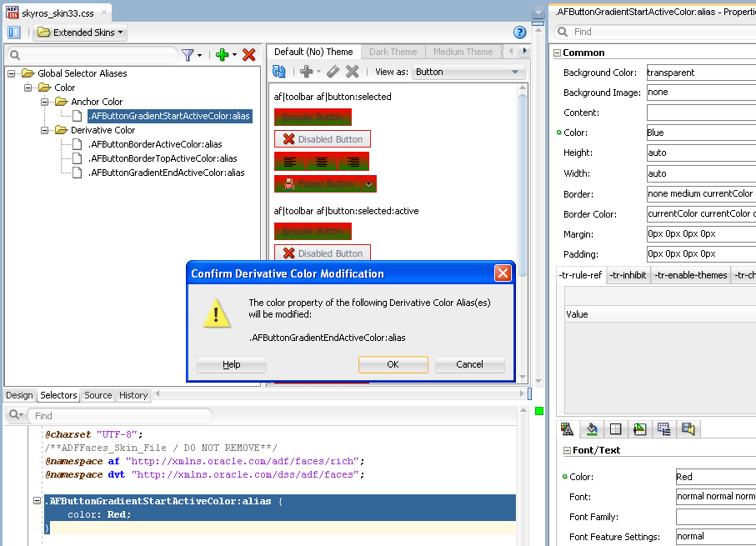Switch to the Selectors tab
Viewport: 756px width, 546px height.
click(x=58, y=395)
